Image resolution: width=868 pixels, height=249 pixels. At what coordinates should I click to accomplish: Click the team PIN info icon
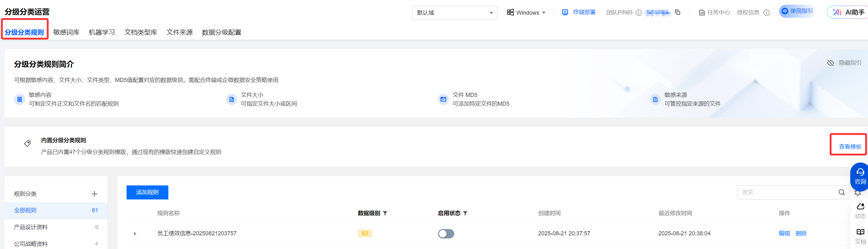639,13
